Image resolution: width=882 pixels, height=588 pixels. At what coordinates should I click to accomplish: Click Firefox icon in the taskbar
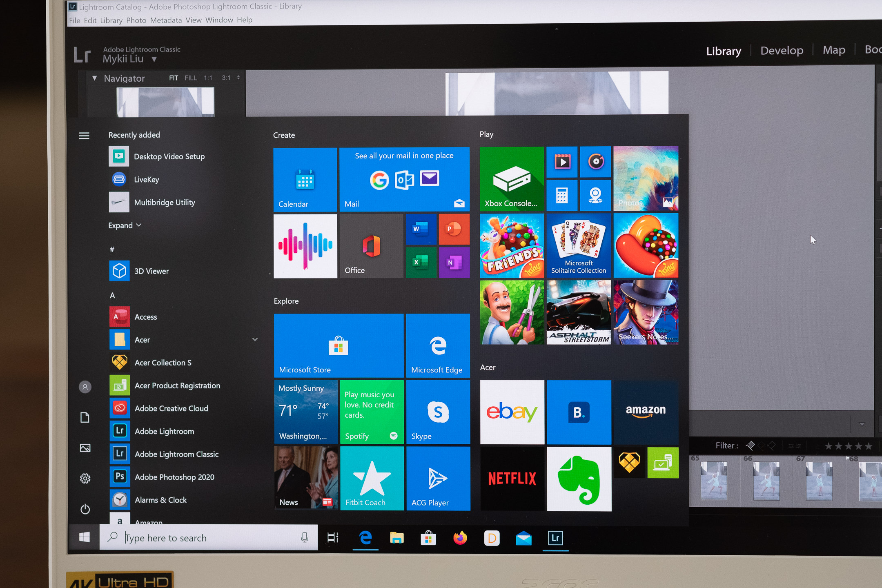(460, 538)
